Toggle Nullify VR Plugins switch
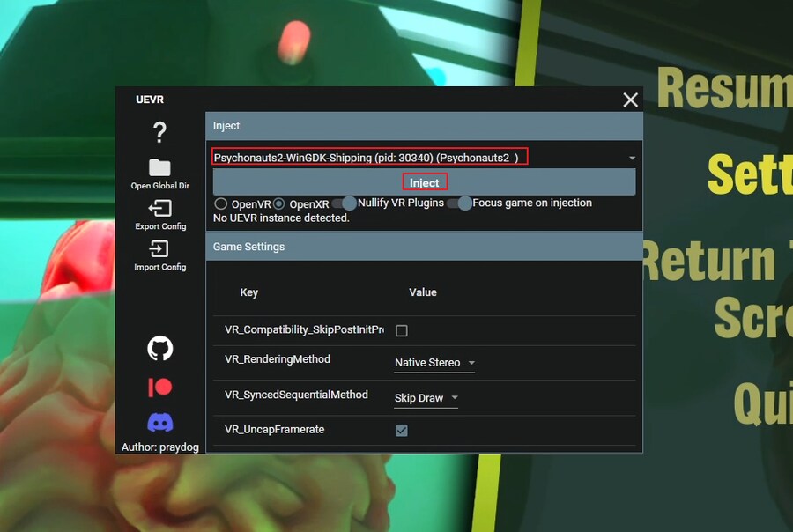Screen dimensions: 793x532 tap(345, 203)
